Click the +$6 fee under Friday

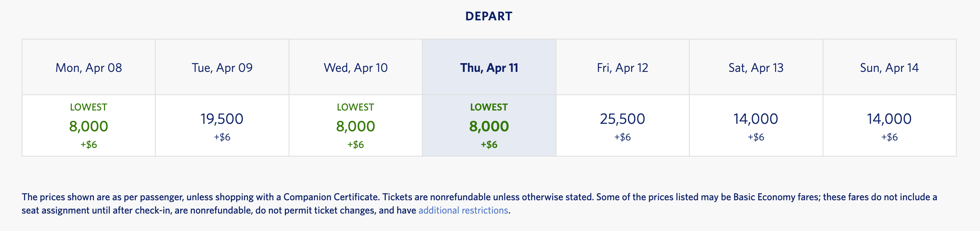coord(622,137)
